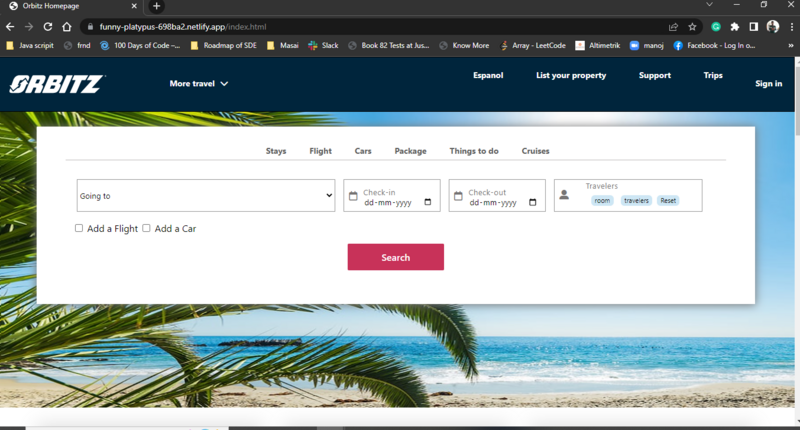Click the room button under Travelers
This screenshot has height=430, width=800.
602,200
